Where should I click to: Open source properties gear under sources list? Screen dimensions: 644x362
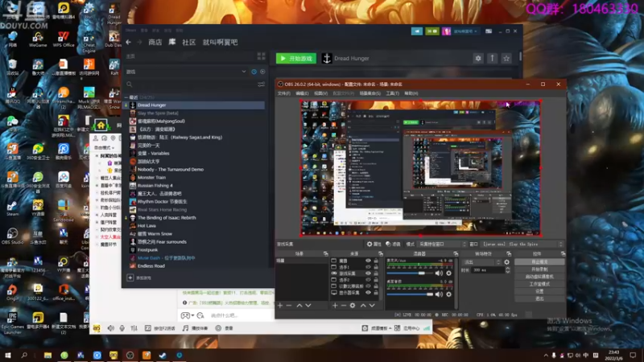353,306
